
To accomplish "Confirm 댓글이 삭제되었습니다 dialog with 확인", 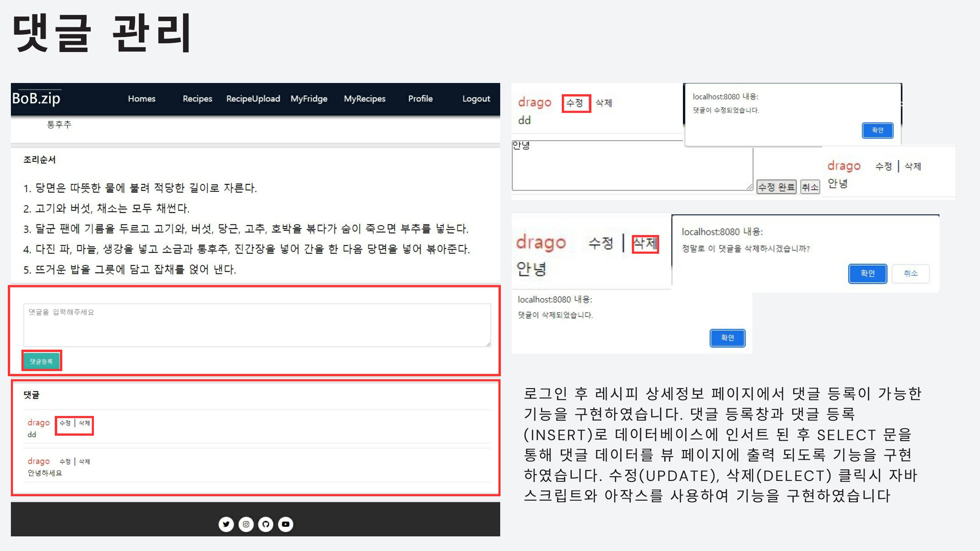I will pyautogui.click(x=727, y=338).
